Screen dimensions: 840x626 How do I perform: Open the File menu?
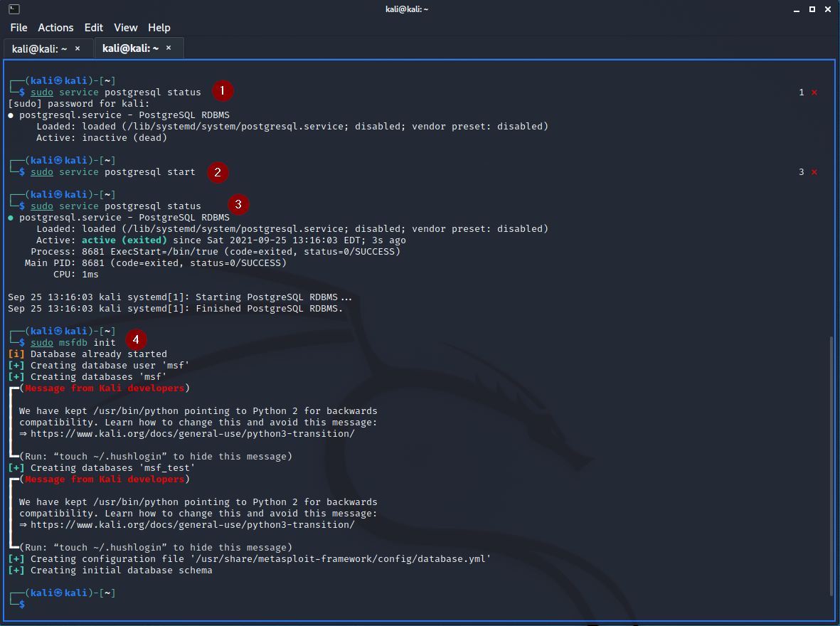coord(18,28)
